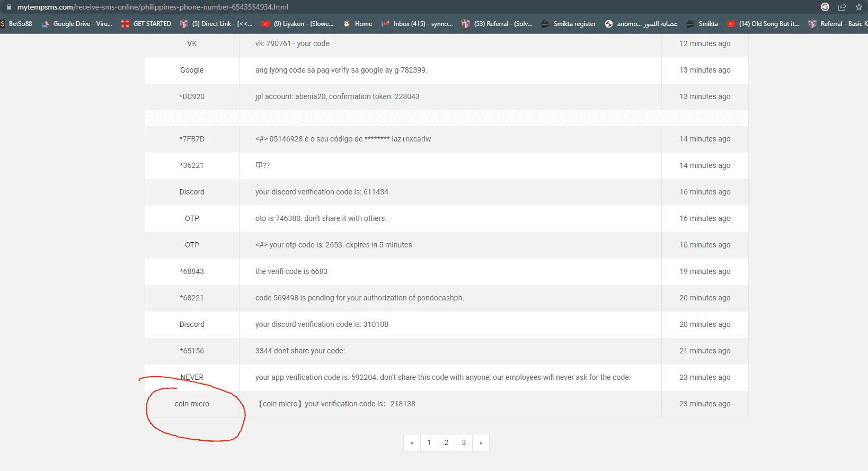Select the coin micro code 218138 message

coord(336,404)
